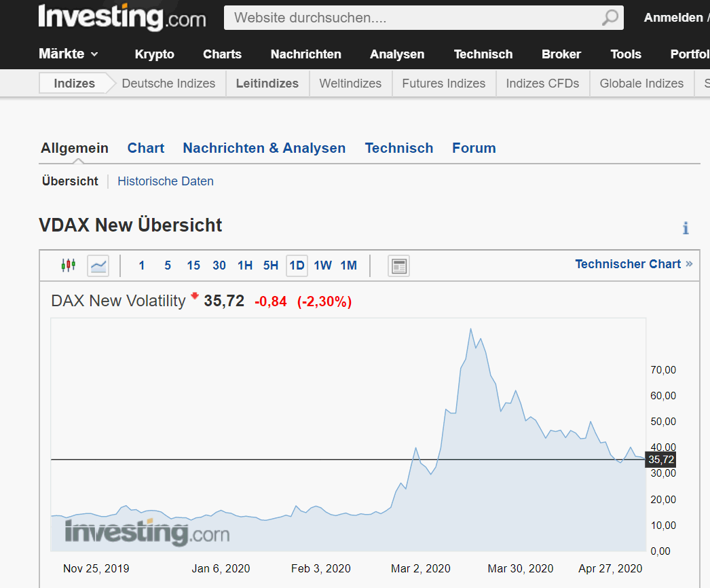
Task: Click the info icon beside VDAX New Übersicht
Action: point(686,228)
